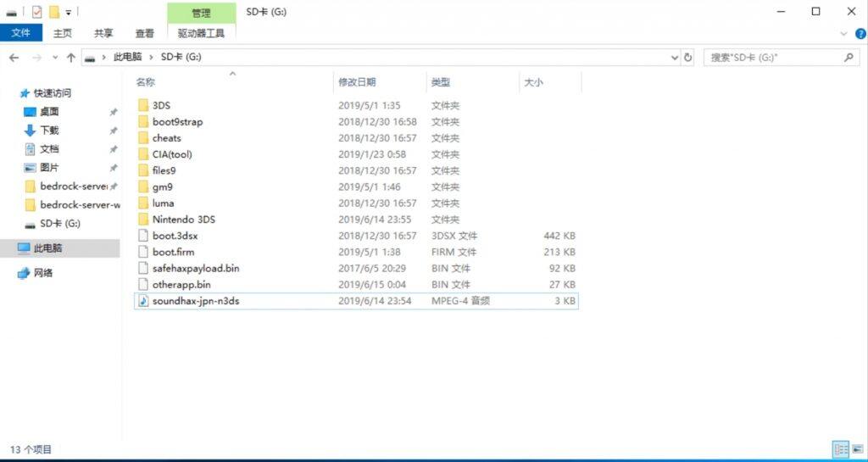Select the Nintendo 3DS folder icon
This screenshot has height=462, width=868.
click(x=143, y=220)
